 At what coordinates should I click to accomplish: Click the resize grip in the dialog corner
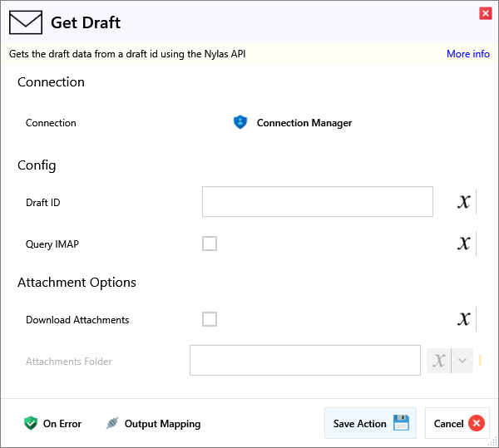[492, 442]
